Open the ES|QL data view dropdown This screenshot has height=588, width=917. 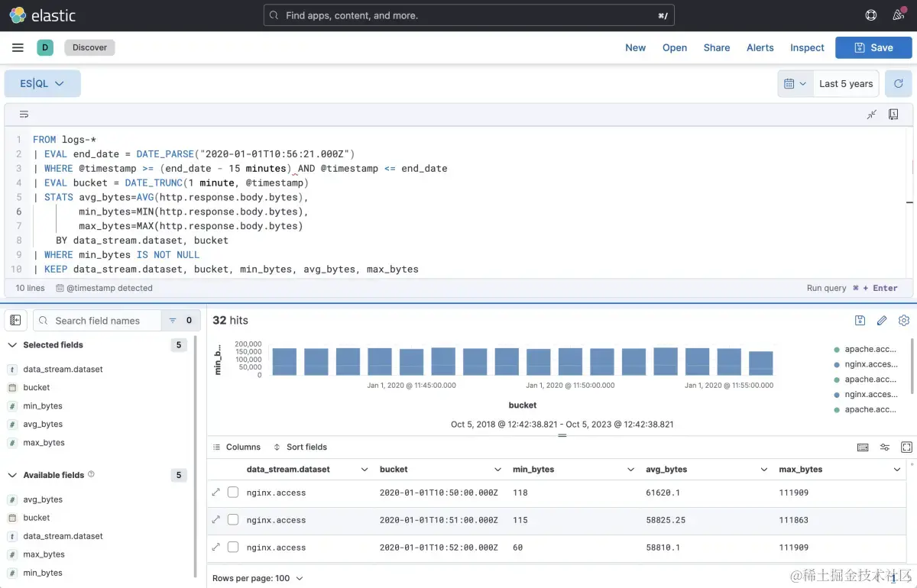click(x=43, y=84)
